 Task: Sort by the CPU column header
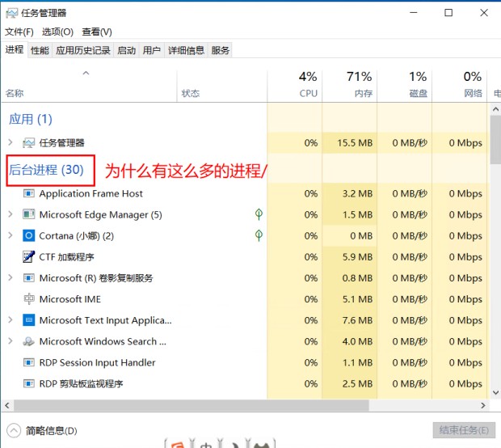click(x=295, y=87)
